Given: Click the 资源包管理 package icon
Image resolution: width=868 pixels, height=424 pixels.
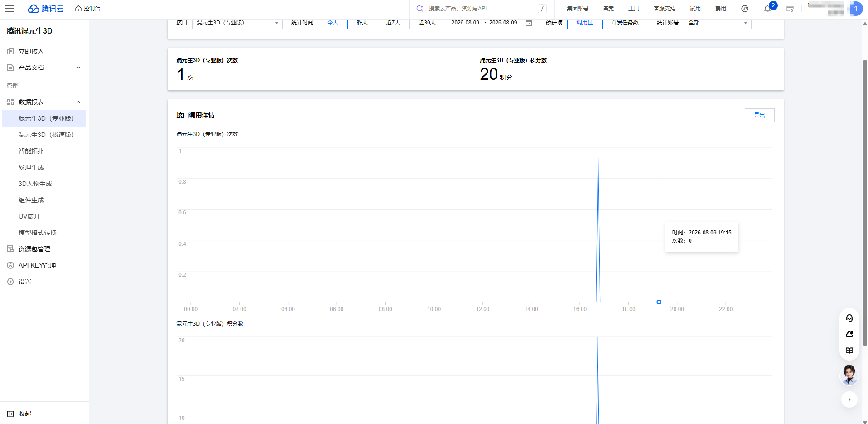Looking at the screenshot, I should click(10, 249).
